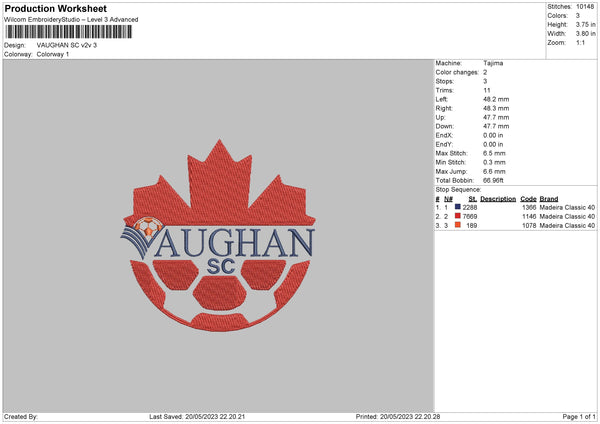Click the Printed timestamp
The image size is (600, 424).
pos(398,417)
